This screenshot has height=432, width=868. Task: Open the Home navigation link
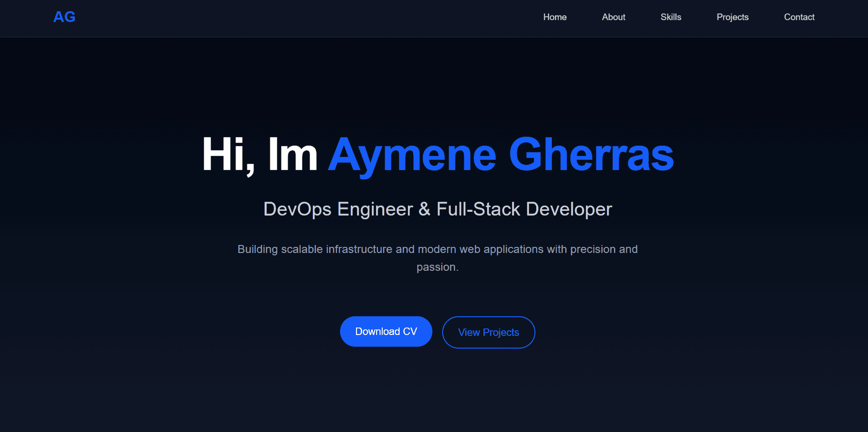tap(555, 17)
